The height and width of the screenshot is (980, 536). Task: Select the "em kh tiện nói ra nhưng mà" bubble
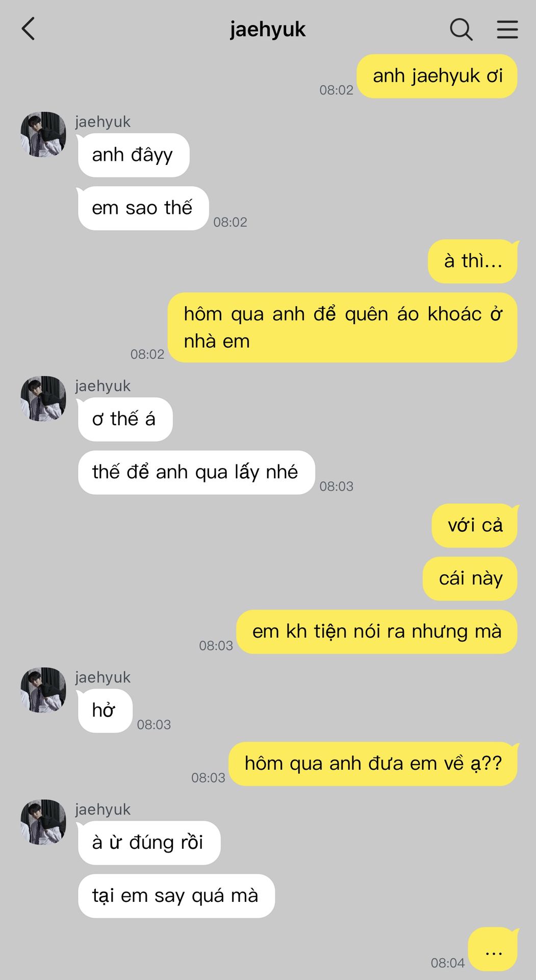377,631
